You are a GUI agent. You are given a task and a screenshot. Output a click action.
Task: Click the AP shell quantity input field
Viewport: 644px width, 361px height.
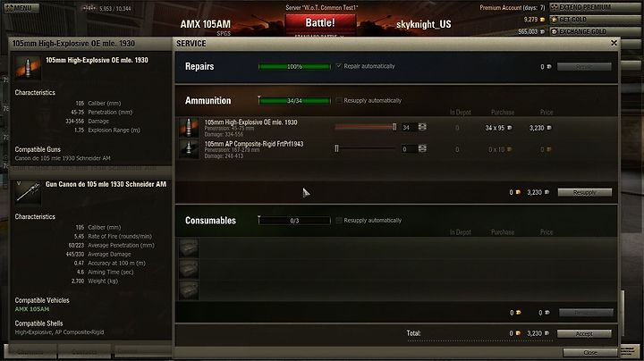(x=409, y=149)
